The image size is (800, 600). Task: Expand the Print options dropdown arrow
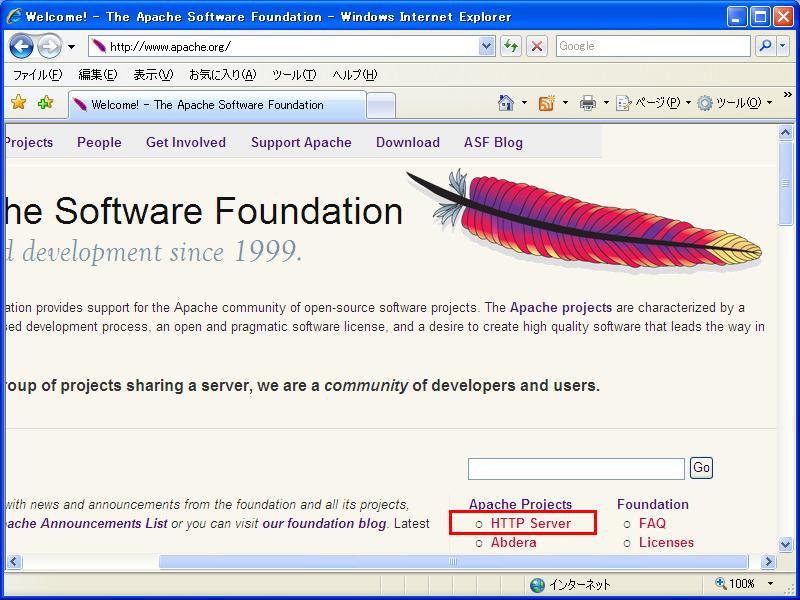coord(606,103)
